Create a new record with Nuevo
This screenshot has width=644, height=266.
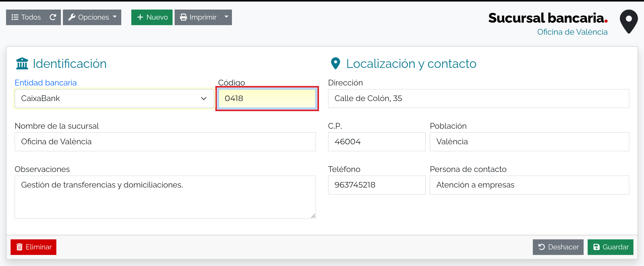[152, 17]
